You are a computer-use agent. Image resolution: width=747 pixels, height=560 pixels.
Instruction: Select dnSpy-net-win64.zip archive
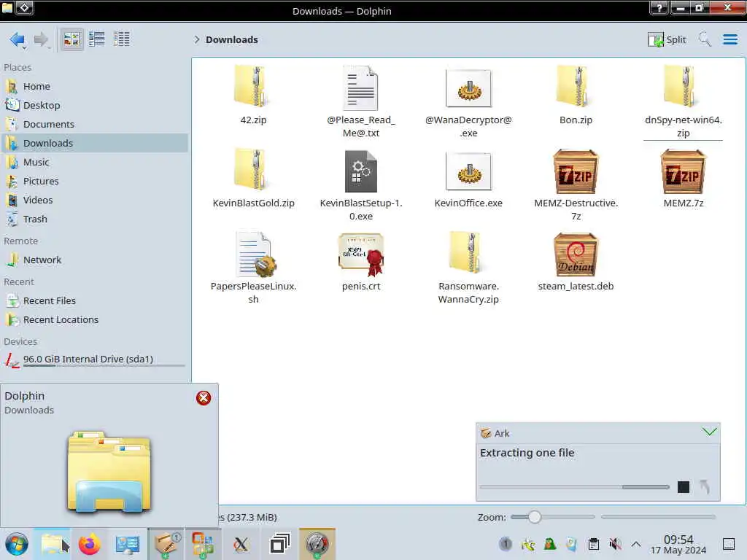click(683, 102)
